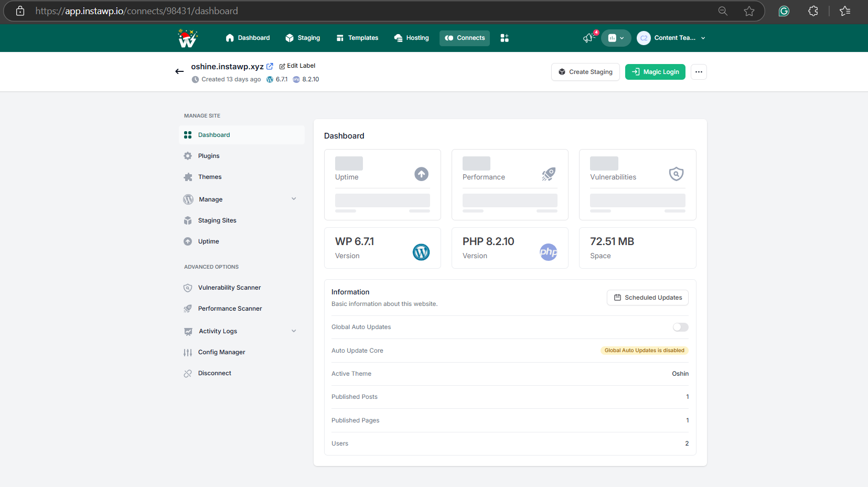The height and width of the screenshot is (487, 868).
Task: Toggle the Global Auto Updates switch
Action: [x=680, y=327]
